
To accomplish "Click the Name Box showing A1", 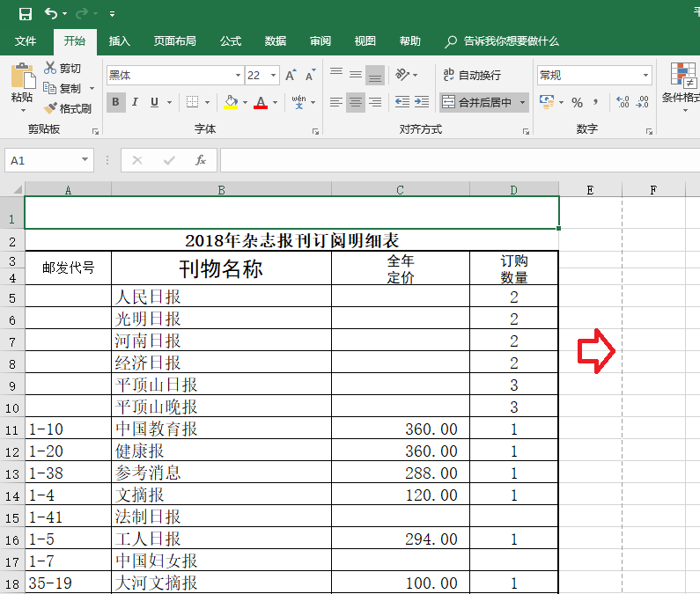I will (x=49, y=160).
